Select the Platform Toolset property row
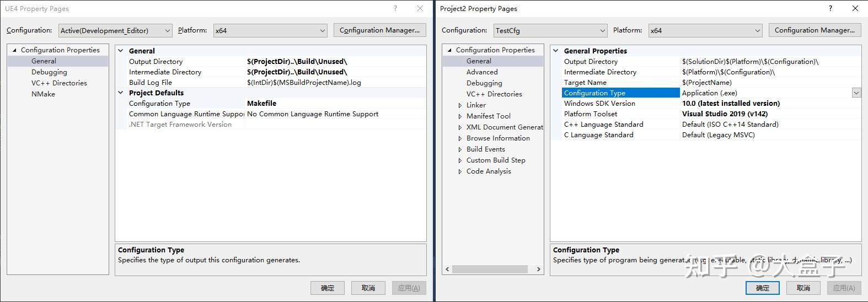 tap(591, 114)
